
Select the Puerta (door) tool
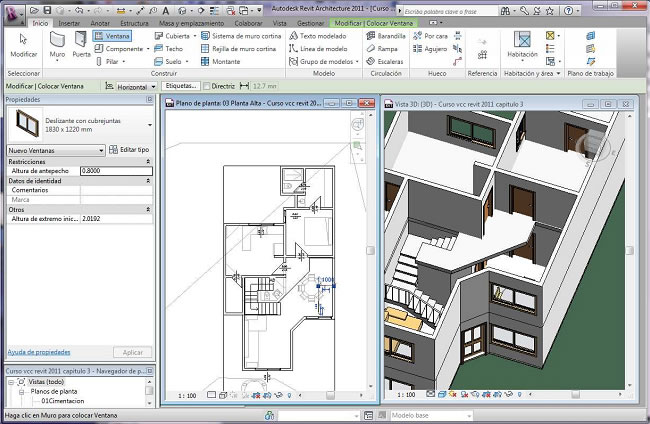81,44
